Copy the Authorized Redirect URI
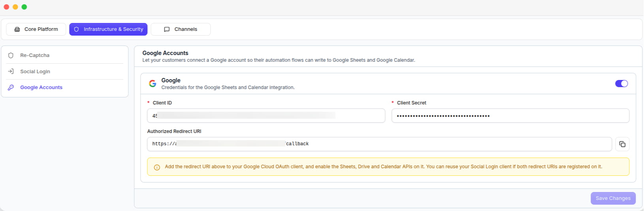 coord(622,144)
